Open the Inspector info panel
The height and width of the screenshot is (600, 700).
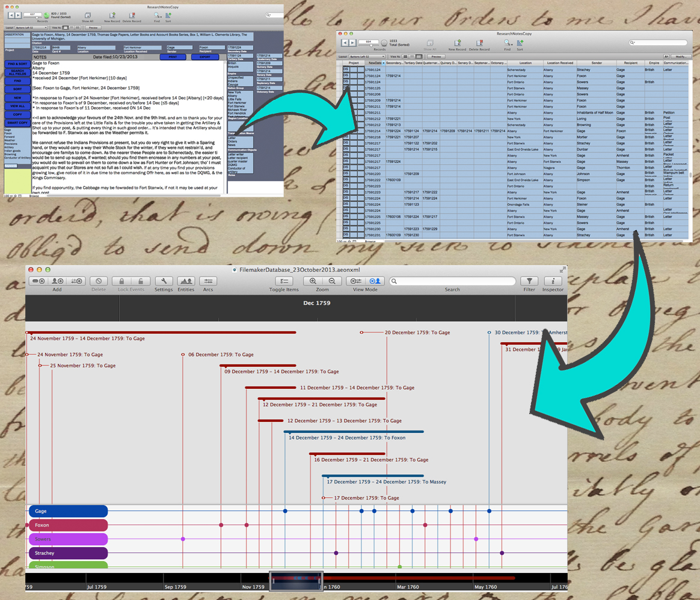point(553,281)
